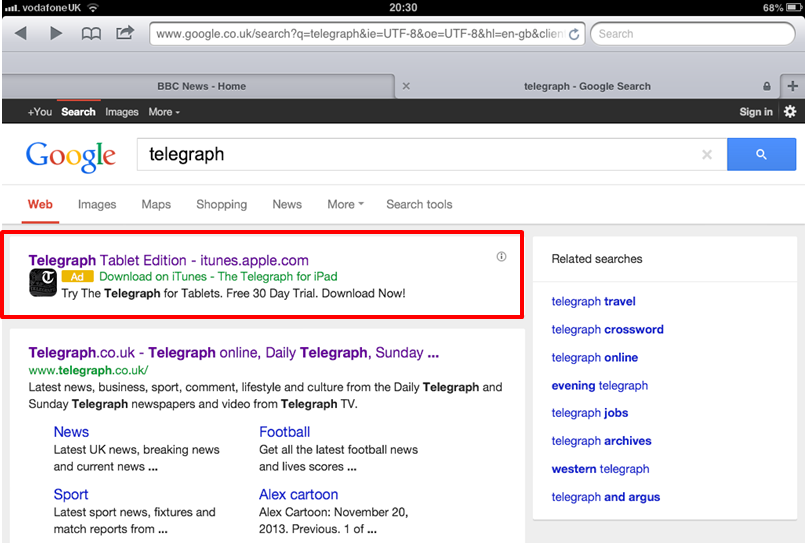
Task: Tap the Safari back arrow
Action: coord(21,34)
